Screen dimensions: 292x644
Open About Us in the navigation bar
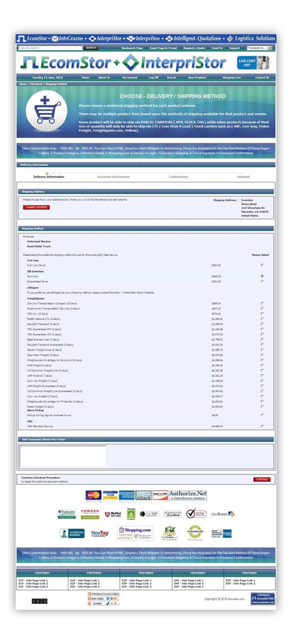pos(104,77)
